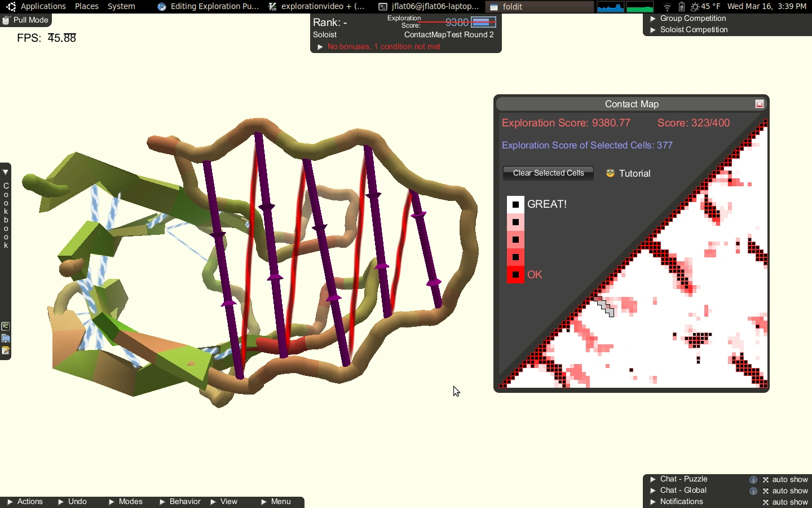
Task: Open the Cookbook terminal icon
Action: point(6,327)
